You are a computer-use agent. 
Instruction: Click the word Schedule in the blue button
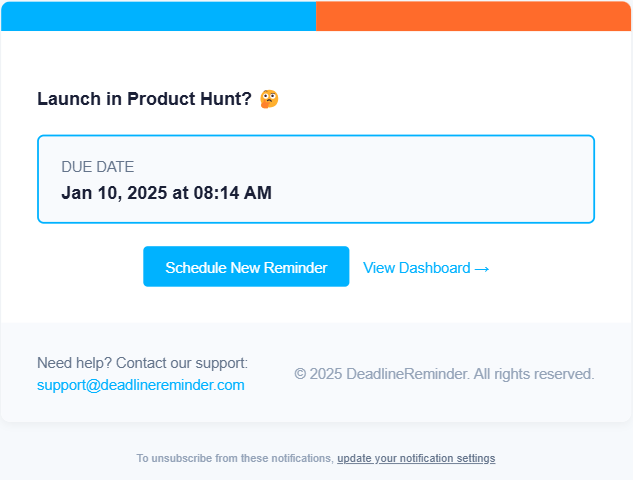tap(196, 268)
